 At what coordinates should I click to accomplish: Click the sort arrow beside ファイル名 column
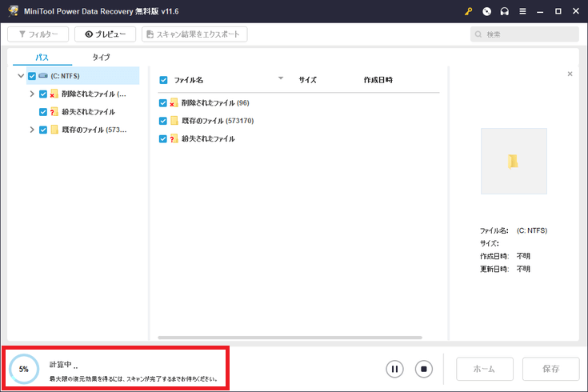281,78
